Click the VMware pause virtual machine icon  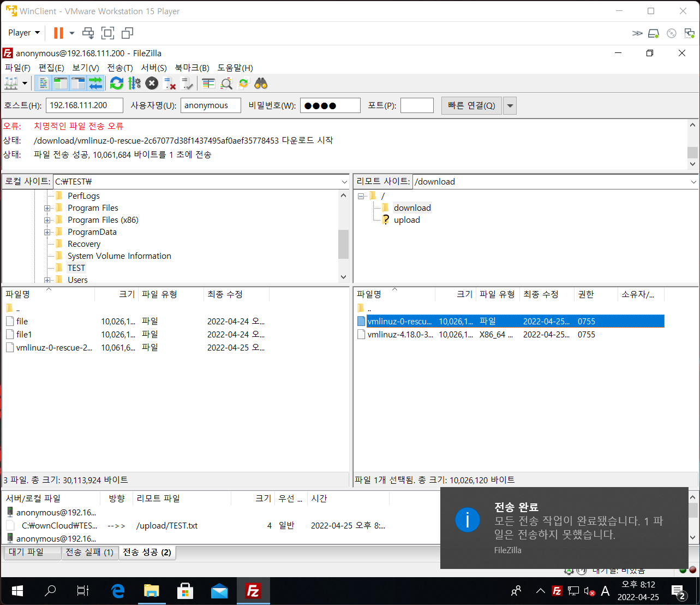58,33
